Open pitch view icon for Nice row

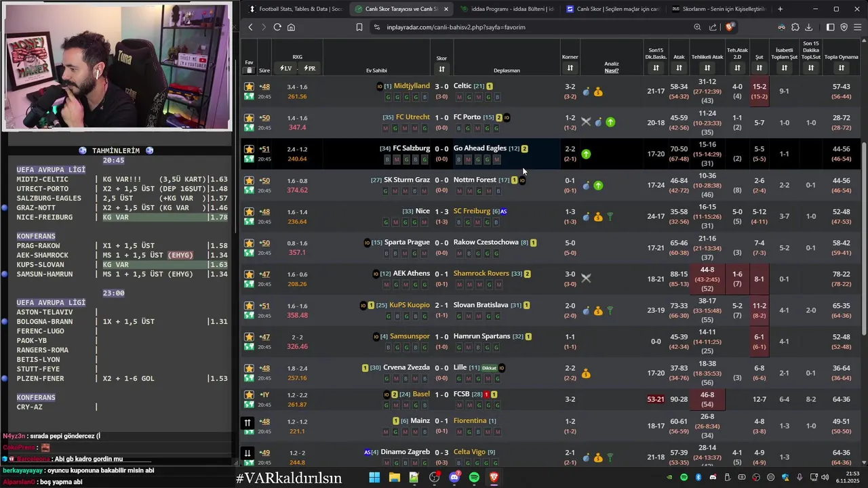pyautogui.click(x=249, y=222)
